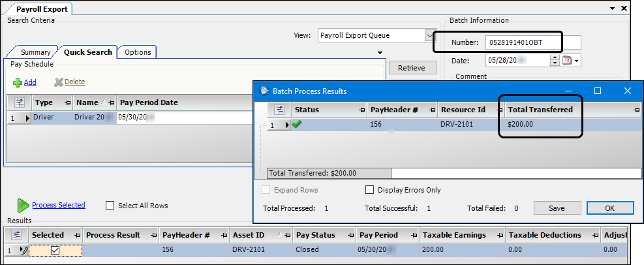
Task: Click row 1 selector arrow in Pay Schedule grid
Action: tap(28, 118)
